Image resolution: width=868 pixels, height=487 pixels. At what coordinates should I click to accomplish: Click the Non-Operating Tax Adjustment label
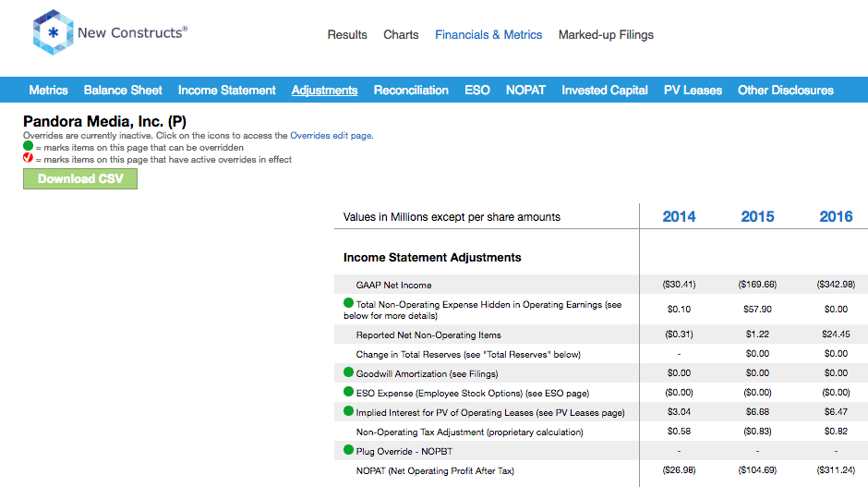click(x=469, y=432)
